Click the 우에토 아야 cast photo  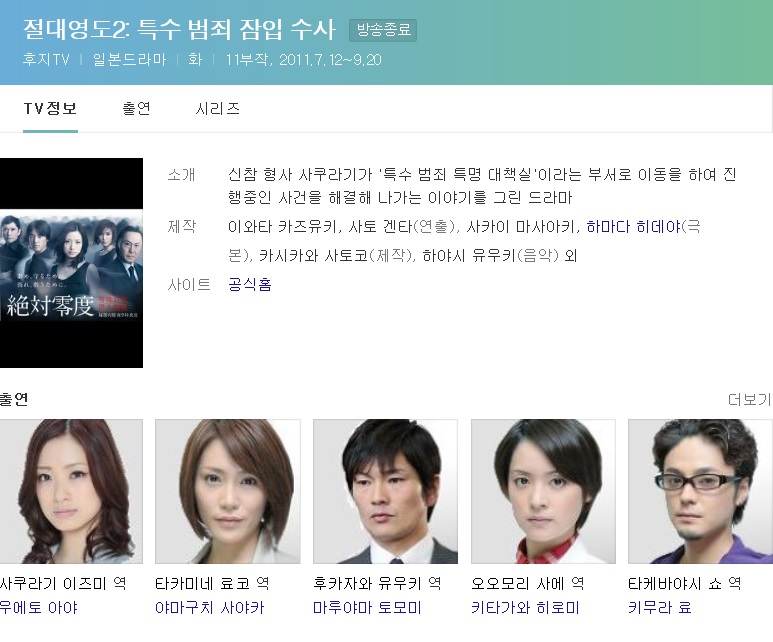coord(71,492)
